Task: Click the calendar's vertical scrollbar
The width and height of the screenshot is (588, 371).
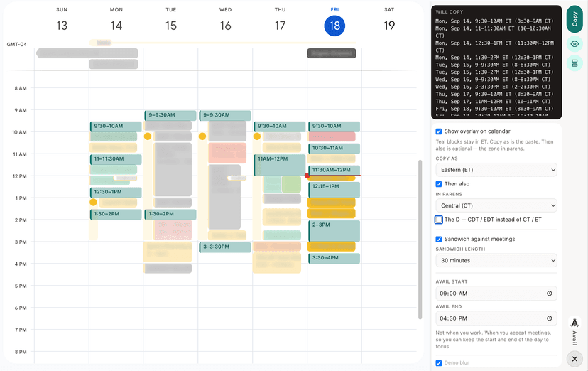Action: coord(420,240)
